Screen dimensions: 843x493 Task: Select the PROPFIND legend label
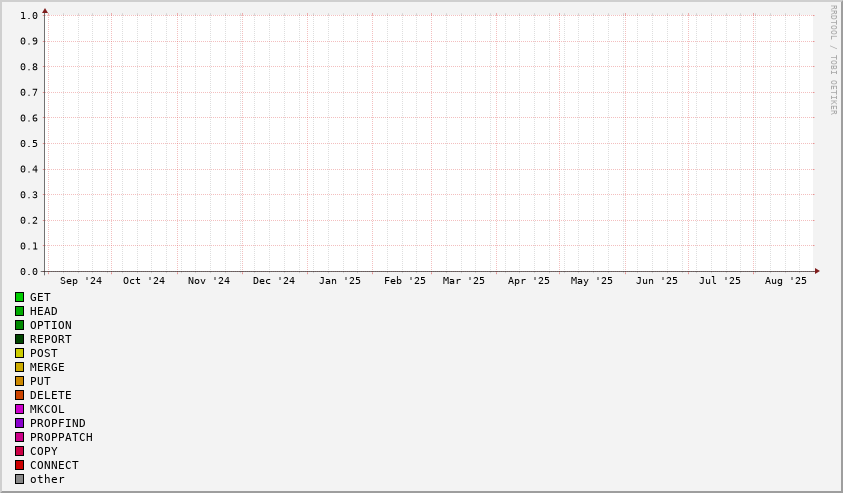[x=58, y=423]
